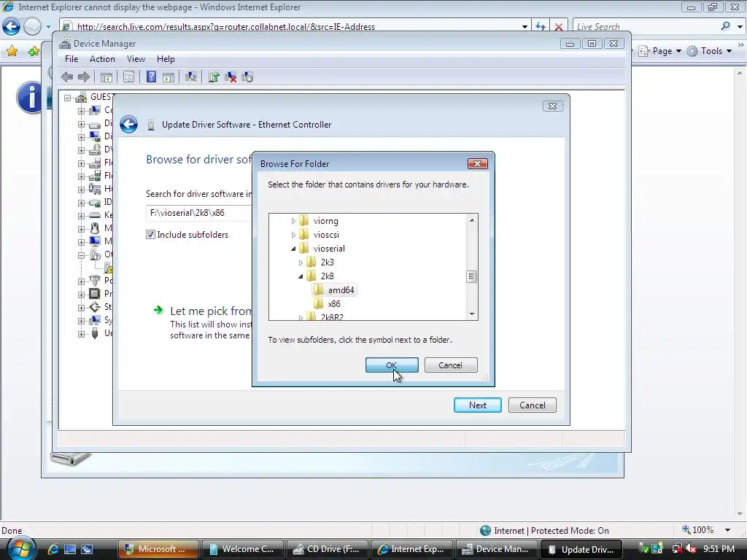The image size is (747, 560).
Task: Click the Show Desktop quick launch icon
Action: (70, 549)
